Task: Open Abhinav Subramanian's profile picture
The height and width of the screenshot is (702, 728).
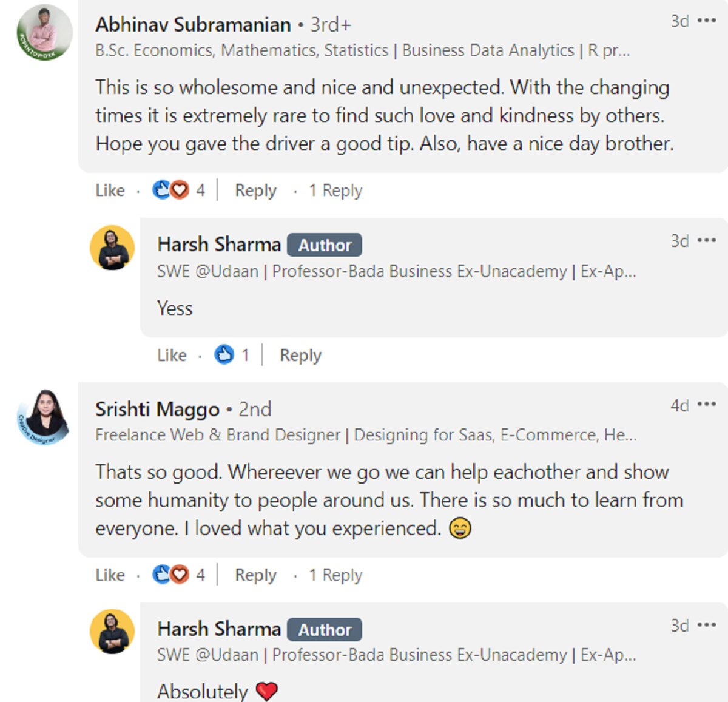Action: 44,32
